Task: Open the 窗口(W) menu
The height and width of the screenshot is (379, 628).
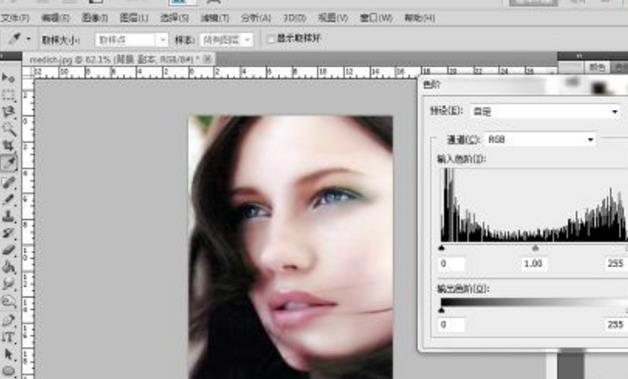Action: pos(376,18)
